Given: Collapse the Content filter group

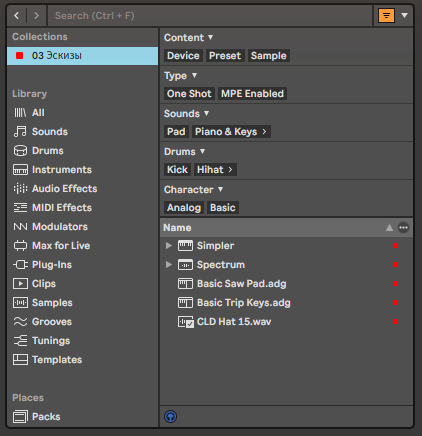Looking at the screenshot, I should pos(210,37).
